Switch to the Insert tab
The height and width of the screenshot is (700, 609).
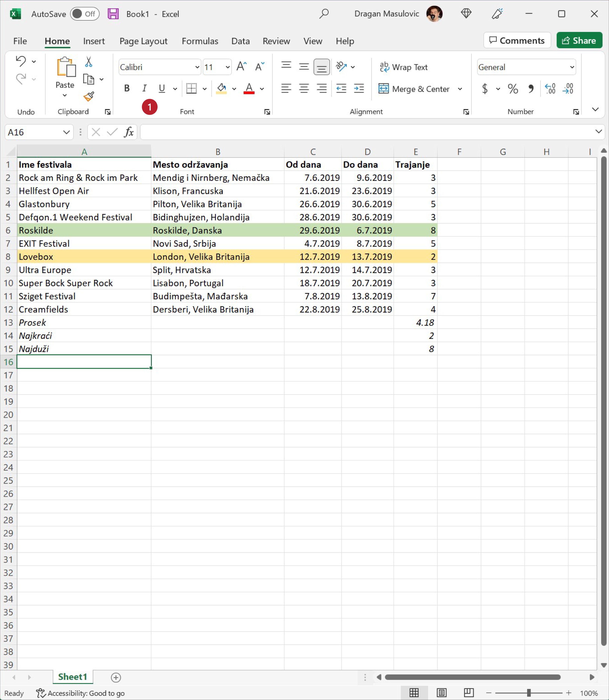[x=94, y=41]
